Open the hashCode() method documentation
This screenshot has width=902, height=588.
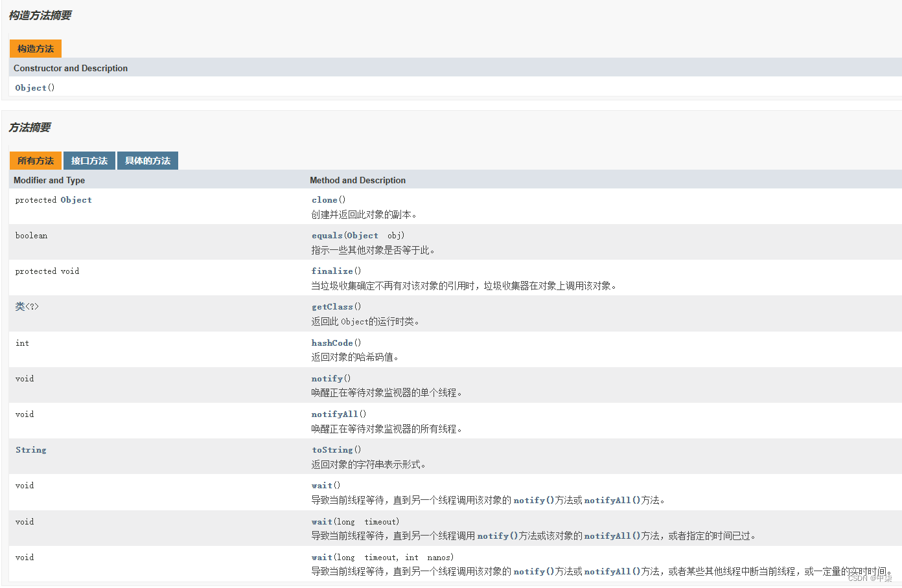click(x=332, y=343)
